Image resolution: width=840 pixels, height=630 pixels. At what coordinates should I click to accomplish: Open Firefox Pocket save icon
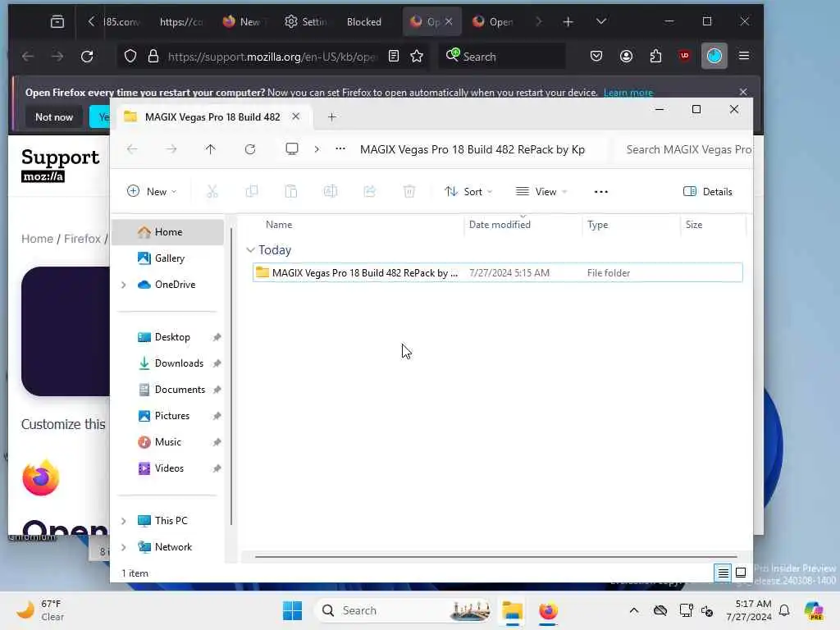(596, 57)
